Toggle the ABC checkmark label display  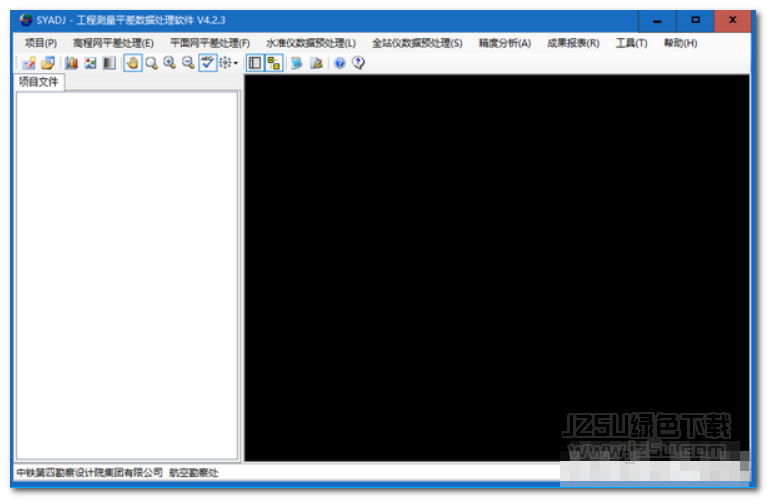coord(207,63)
